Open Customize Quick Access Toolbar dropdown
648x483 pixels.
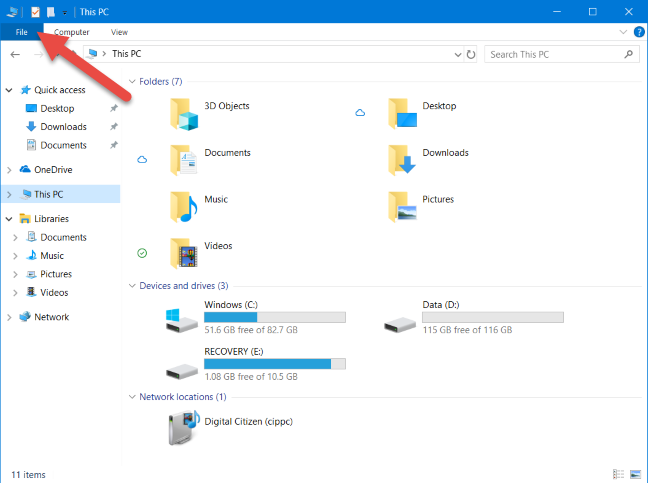click(x=64, y=13)
